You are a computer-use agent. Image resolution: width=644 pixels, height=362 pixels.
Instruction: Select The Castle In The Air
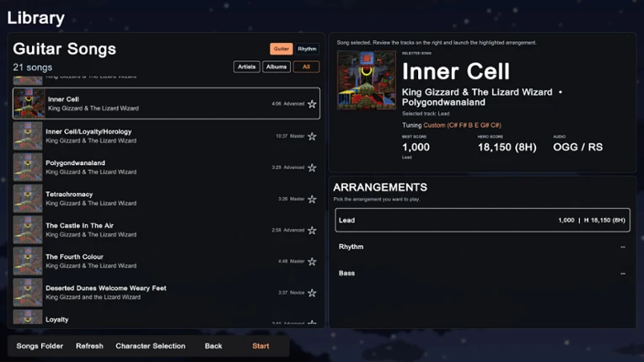click(x=166, y=230)
